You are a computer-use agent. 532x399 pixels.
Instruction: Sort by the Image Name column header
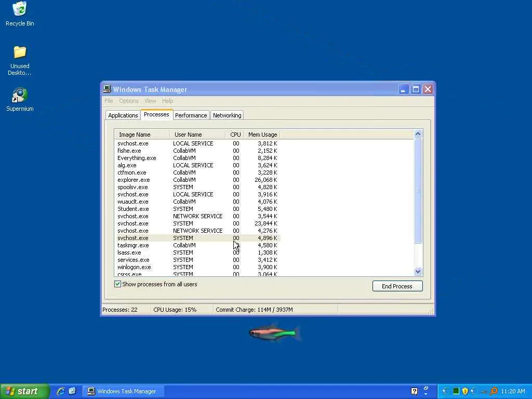click(x=142, y=135)
